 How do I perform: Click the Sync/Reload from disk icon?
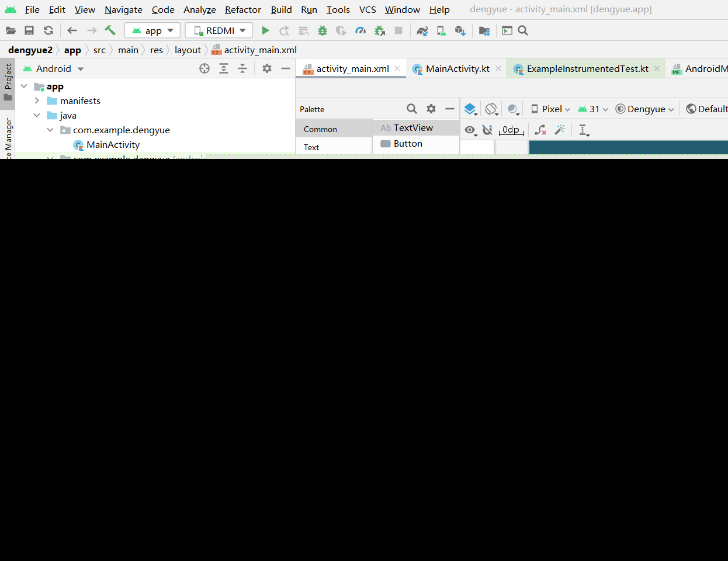tap(48, 30)
